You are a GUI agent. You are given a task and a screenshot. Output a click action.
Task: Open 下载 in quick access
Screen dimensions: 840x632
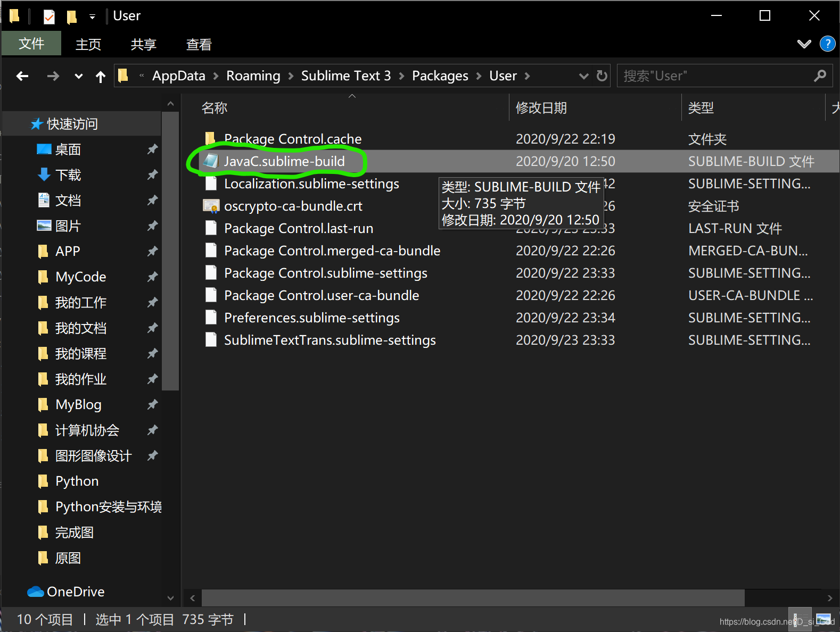68,175
